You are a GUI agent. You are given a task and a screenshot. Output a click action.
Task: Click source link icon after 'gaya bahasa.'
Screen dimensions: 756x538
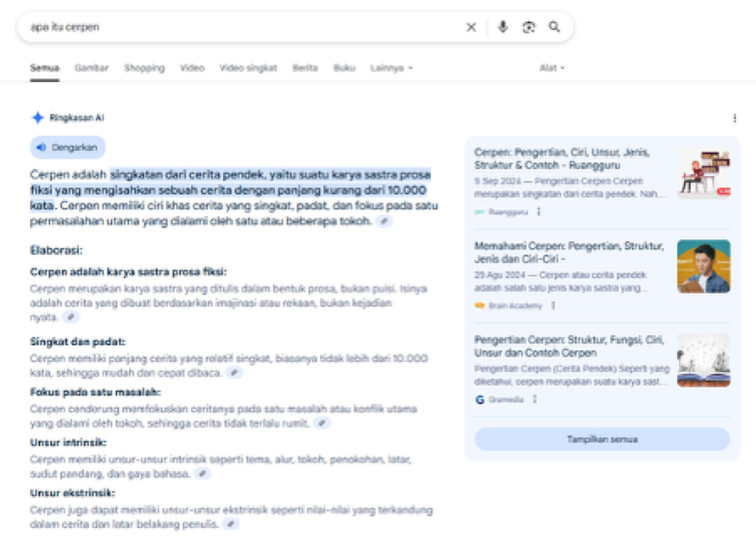click(x=202, y=474)
